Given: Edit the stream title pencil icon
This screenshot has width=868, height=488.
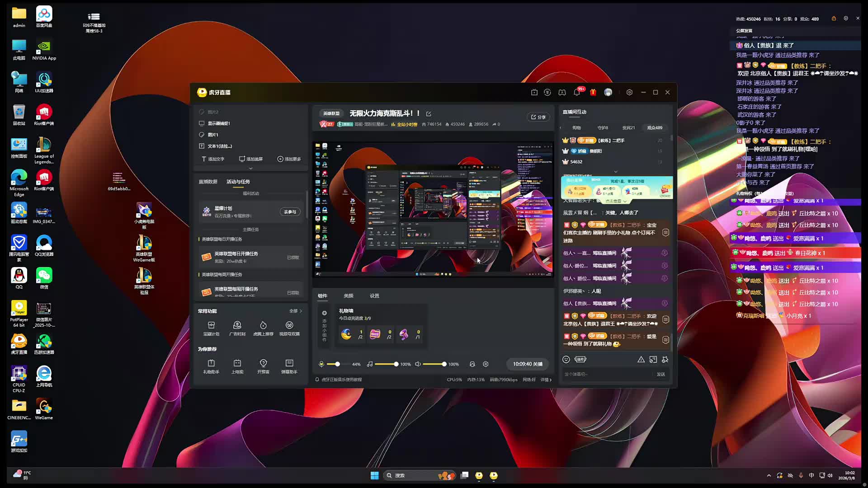Looking at the screenshot, I should pos(429,114).
